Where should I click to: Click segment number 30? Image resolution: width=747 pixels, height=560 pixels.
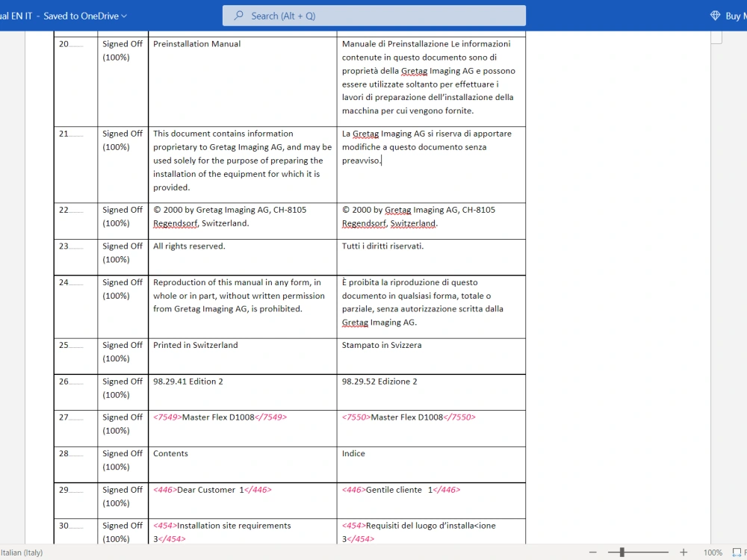pyautogui.click(x=63, y=526)
